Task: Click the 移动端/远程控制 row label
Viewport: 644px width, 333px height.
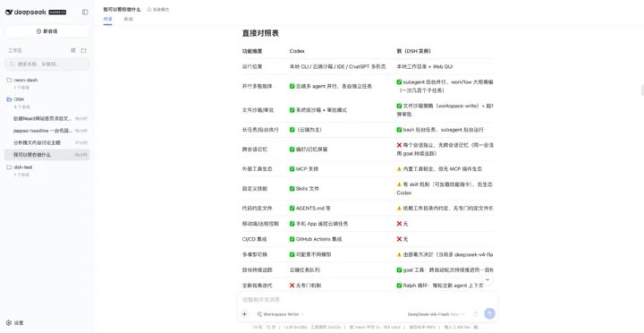Action: (x=260, y=224)
